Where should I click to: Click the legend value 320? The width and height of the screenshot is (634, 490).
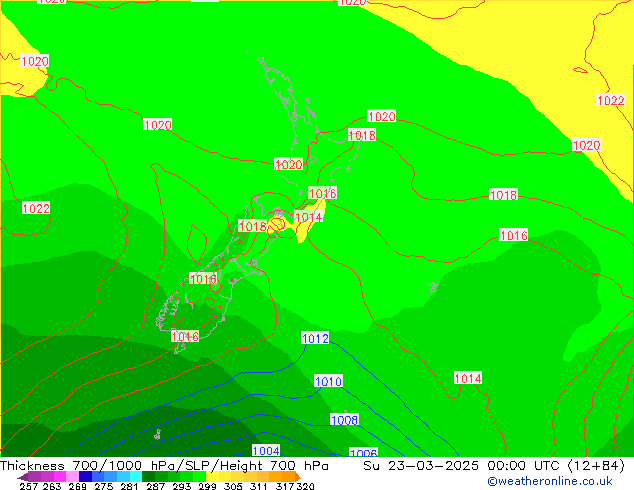point(306,486)
